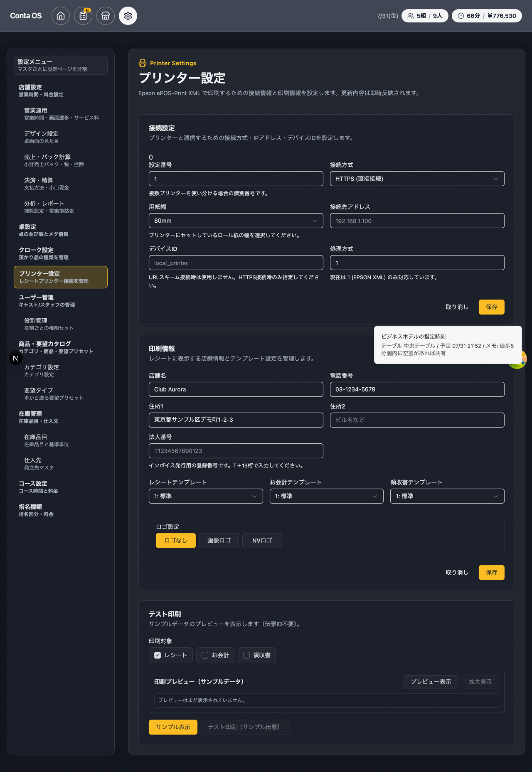Click テスト印刷（サンプル伝票） button
Screen dimensions: 532x772
pos(245,727)
